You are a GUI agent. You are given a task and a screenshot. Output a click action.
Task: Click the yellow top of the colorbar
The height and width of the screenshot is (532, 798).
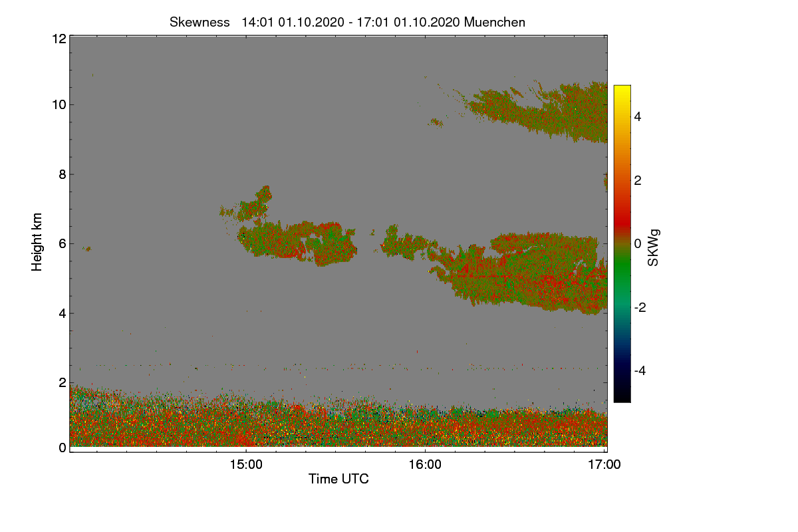(x=622, y=92)
